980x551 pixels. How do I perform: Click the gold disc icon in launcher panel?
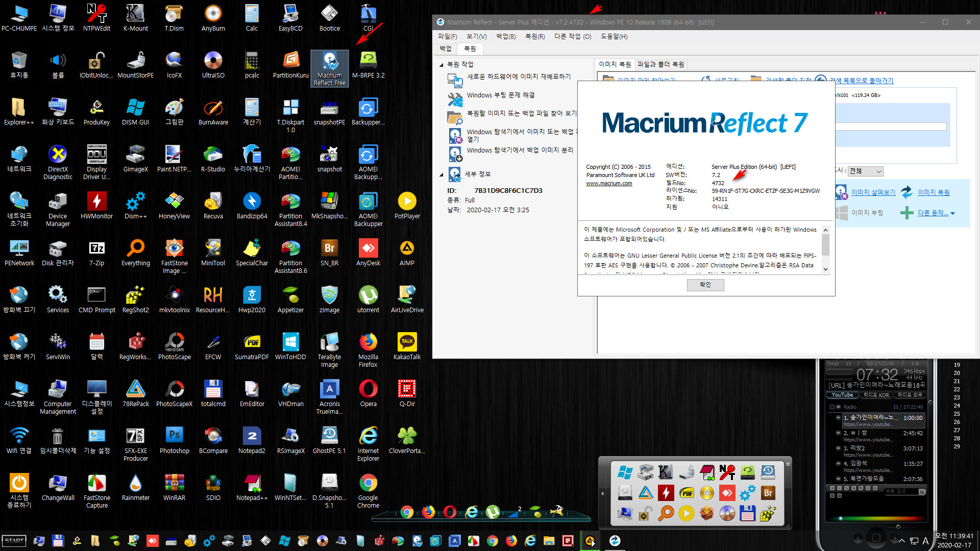coord(706,493)
